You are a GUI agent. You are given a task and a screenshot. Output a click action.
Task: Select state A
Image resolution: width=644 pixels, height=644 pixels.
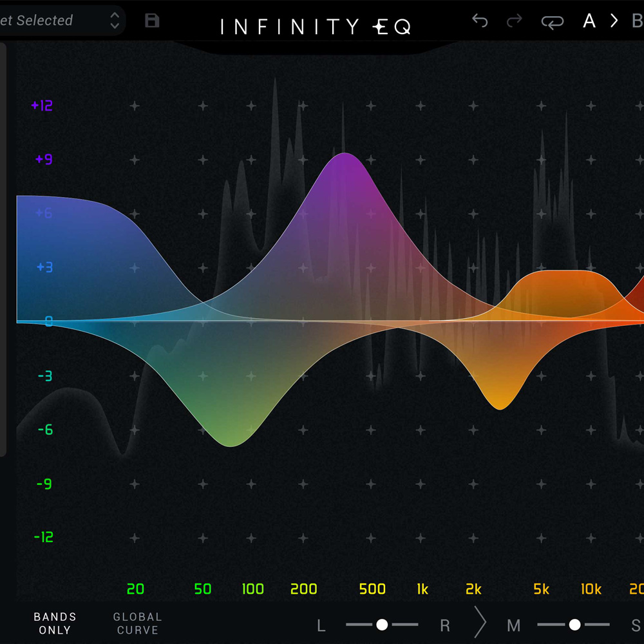click(x=589, y=21)
